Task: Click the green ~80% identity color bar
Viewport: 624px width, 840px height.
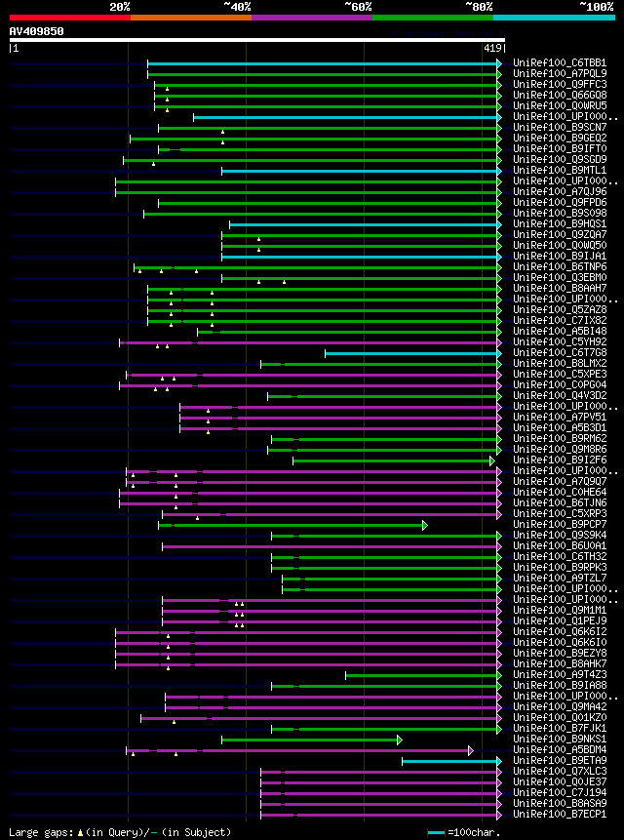Action: coord(433,18)
